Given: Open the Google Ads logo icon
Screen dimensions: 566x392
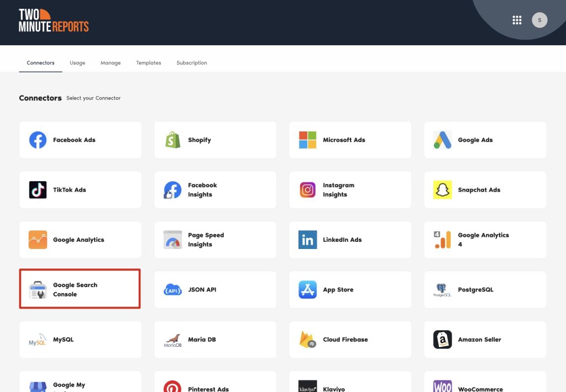Looking at the screenshot, I should pos(443,140).
